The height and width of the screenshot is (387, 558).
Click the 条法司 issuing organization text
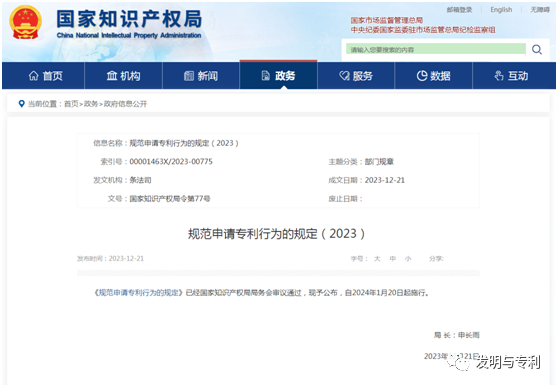(140, 180)
